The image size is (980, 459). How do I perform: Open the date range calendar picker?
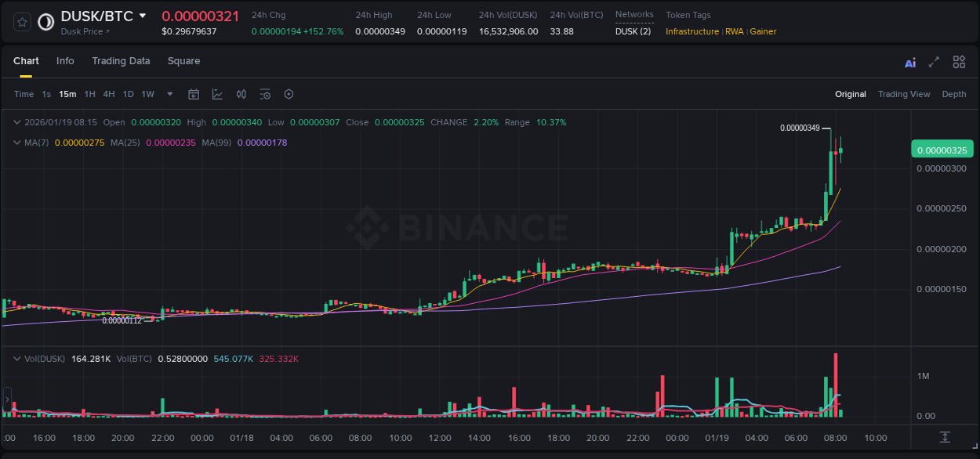tap(194, 94)
